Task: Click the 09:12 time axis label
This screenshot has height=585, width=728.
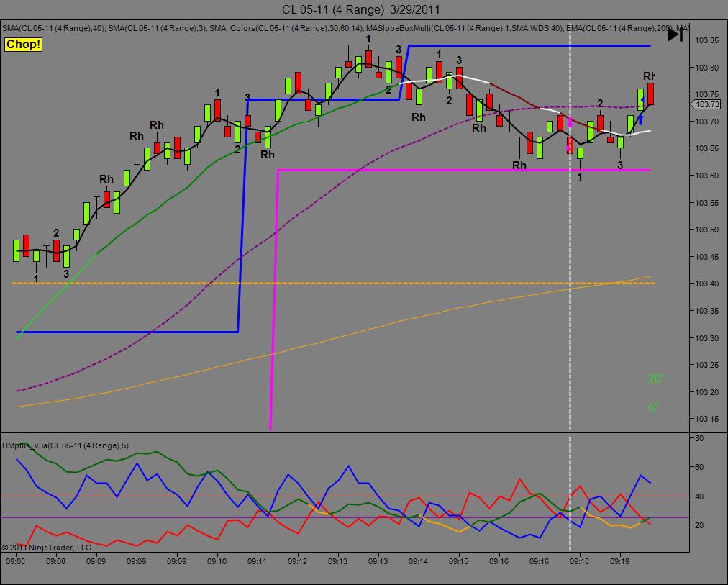Action: 298,561
